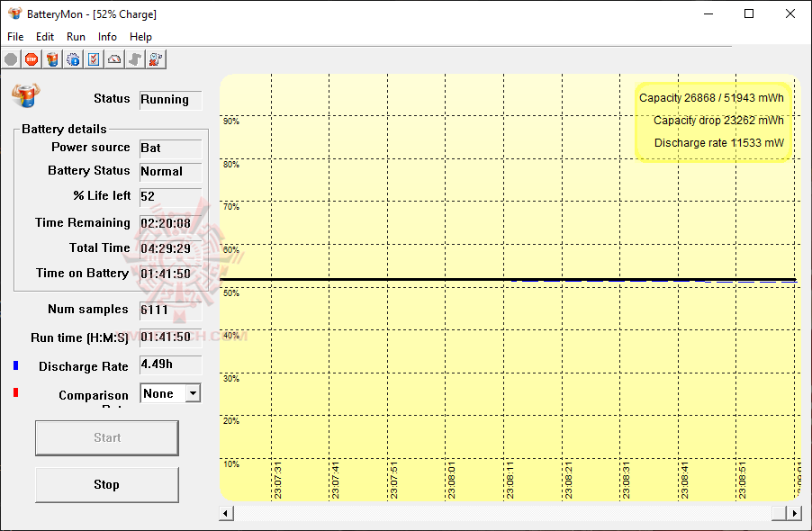Click the BatteryMon logo beside Status
Screen dimensions: 812x531
point(25,95)
